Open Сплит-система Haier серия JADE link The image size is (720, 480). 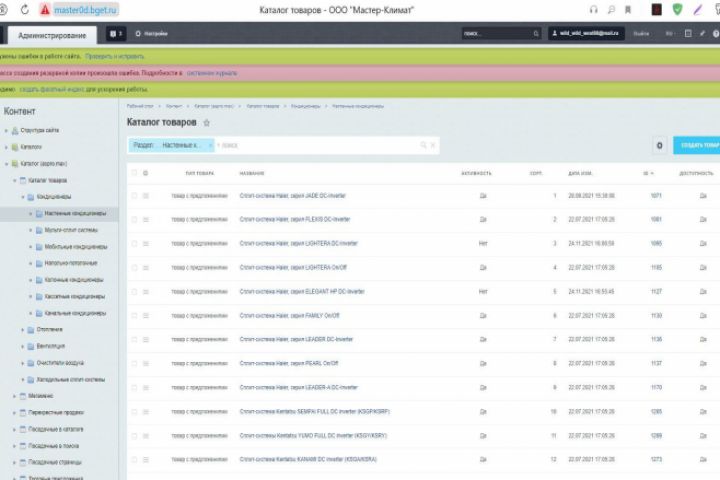tap(292, 196)
